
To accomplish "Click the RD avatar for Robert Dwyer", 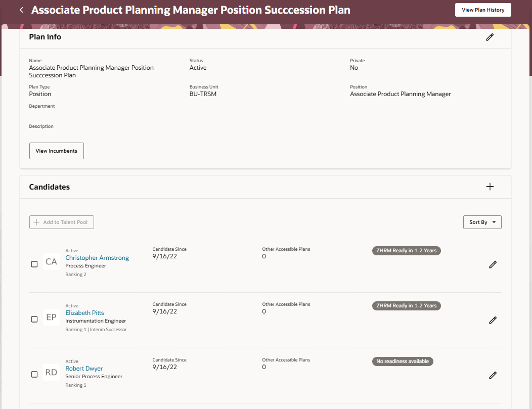I will (x=51, y=373).
